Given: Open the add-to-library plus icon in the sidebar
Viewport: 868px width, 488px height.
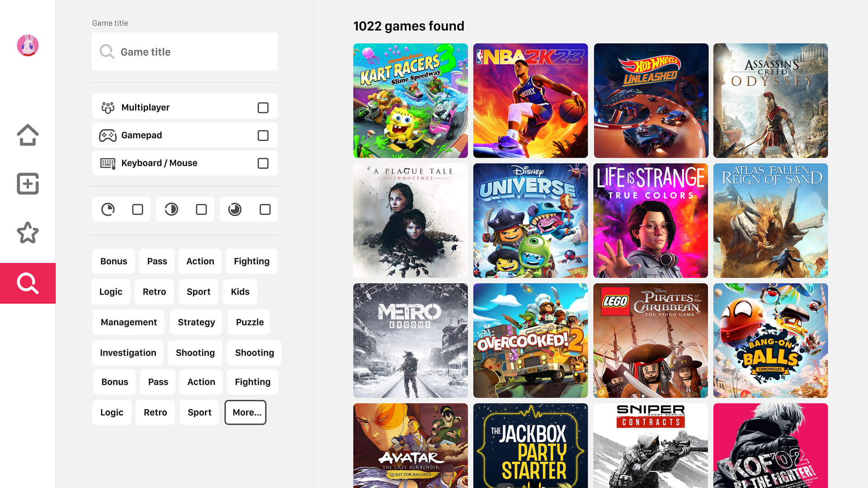Looking at the screenshot, I should 28,184.
